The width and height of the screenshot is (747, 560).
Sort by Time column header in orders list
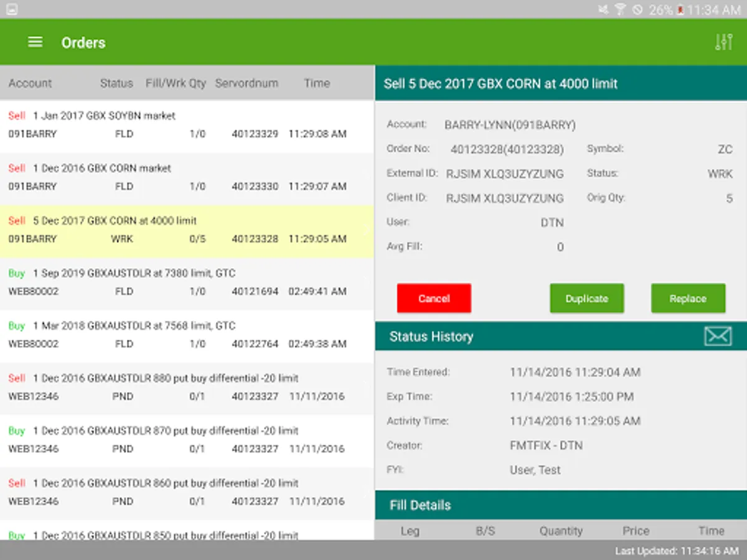[x=317, y=83]
